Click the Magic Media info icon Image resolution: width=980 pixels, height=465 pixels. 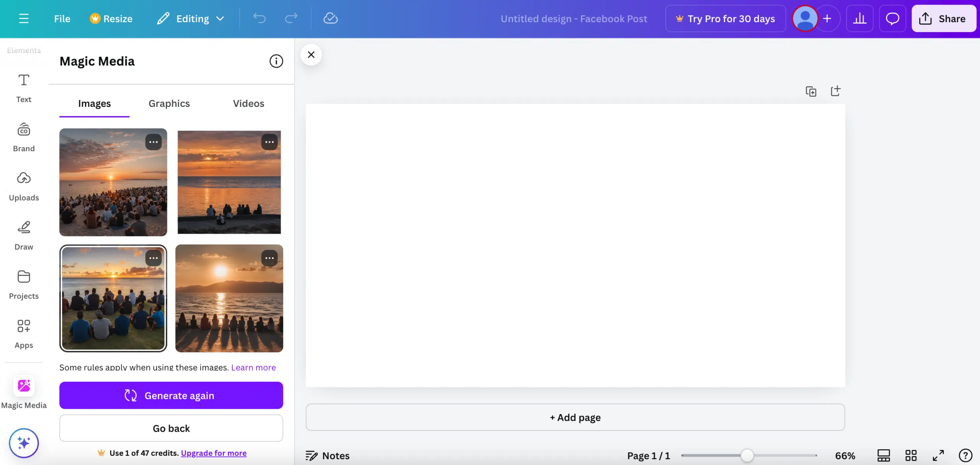[276, 61]
